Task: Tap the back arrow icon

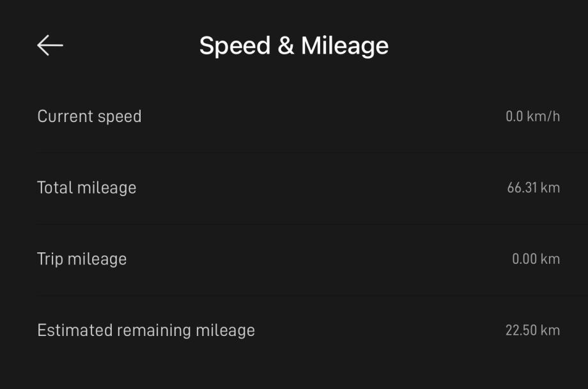Action: tap(50, 45)
